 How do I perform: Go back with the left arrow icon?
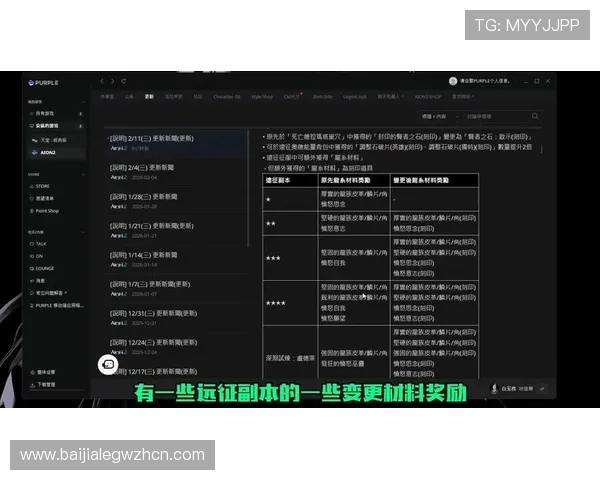[x=102, y=81]
